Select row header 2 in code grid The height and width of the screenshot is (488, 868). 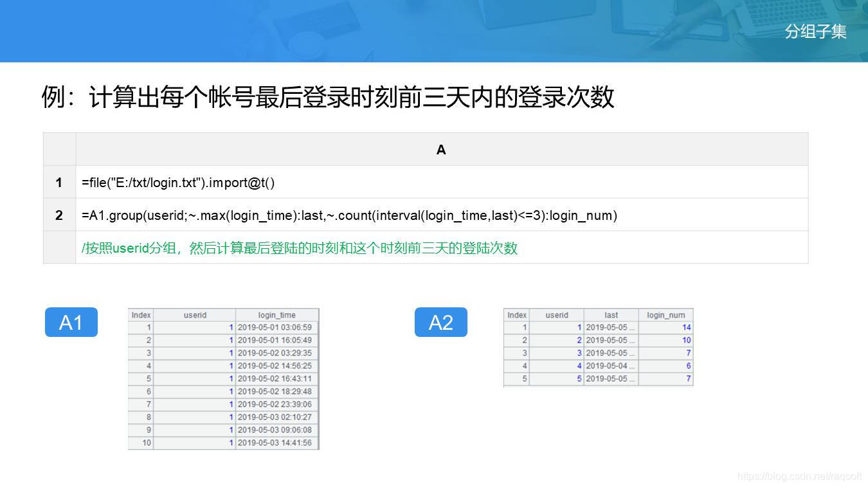(59, 215)
